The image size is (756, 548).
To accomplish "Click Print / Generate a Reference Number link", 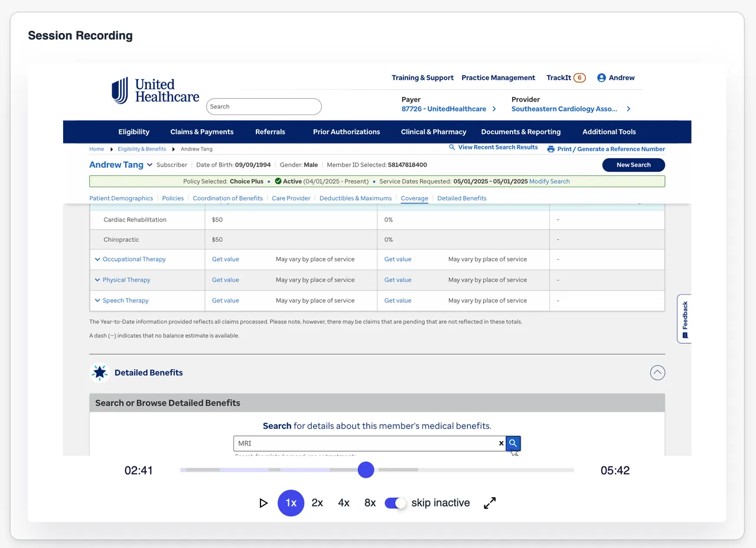I will pos(611,149).
